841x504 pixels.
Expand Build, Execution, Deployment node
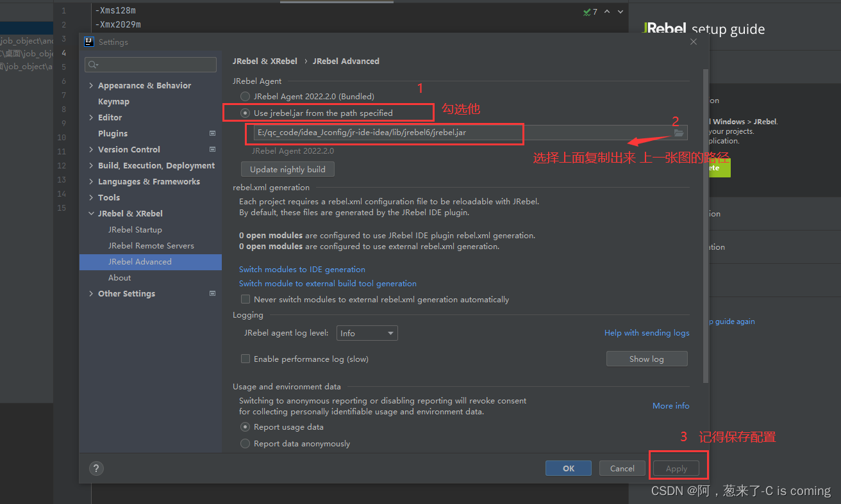coord(91,165)
